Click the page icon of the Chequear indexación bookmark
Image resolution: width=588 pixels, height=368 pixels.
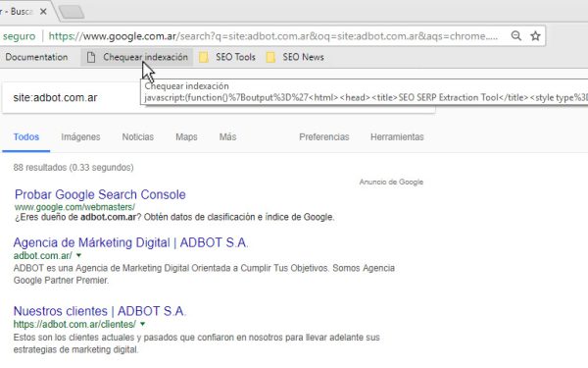(x=91, y=58)
